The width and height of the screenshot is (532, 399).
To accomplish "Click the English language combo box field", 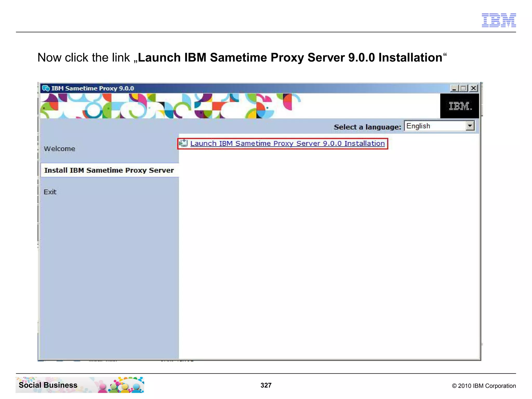I will coord(439,126).
